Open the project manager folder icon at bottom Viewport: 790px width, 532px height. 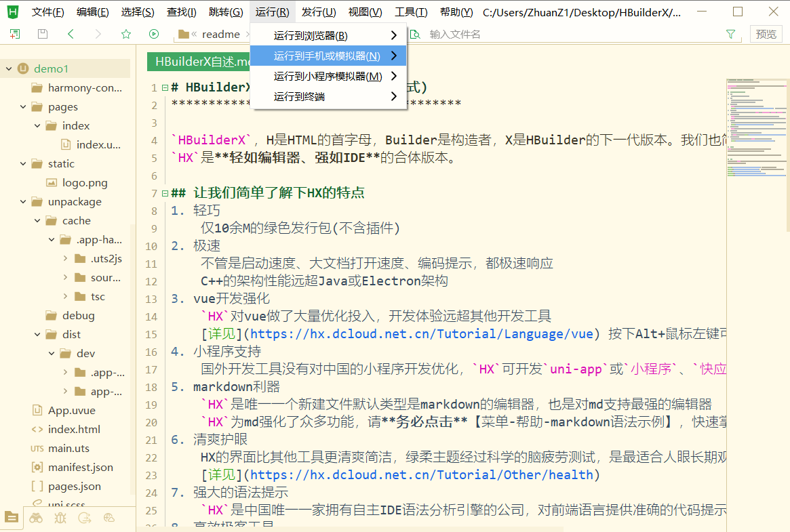click(11, 517)
